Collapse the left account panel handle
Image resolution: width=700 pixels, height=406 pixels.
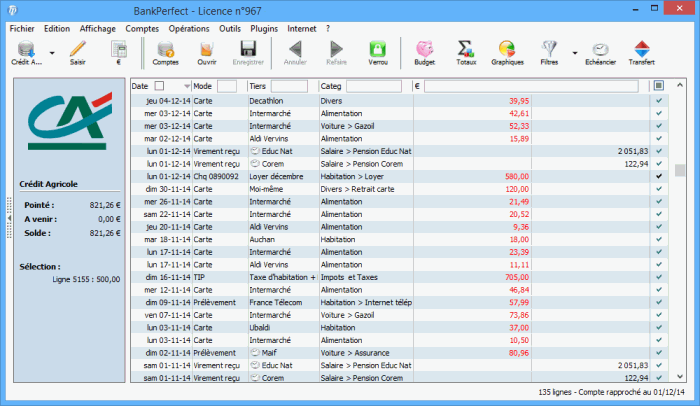[x=9, y=218]
